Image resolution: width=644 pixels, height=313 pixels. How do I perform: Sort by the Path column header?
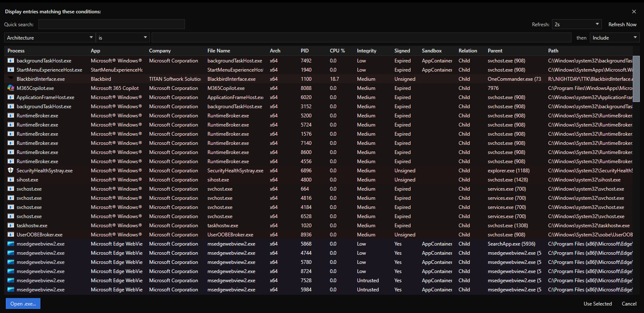click(x=553, y=51)
